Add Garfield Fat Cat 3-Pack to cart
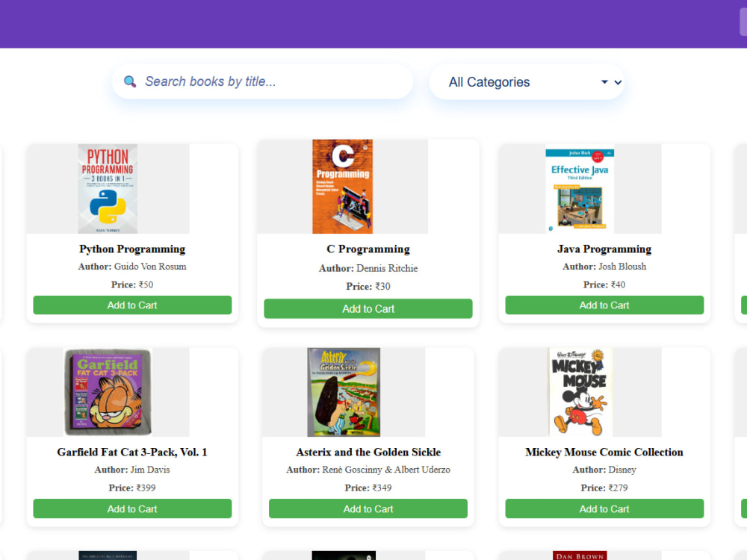The height and width of the screenshot is (560, 747). point(132,508)
